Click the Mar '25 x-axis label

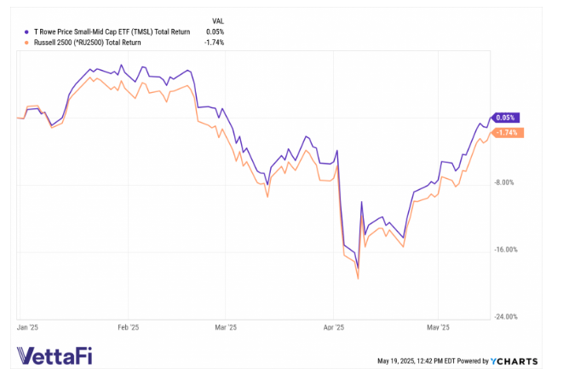point(225,326)
